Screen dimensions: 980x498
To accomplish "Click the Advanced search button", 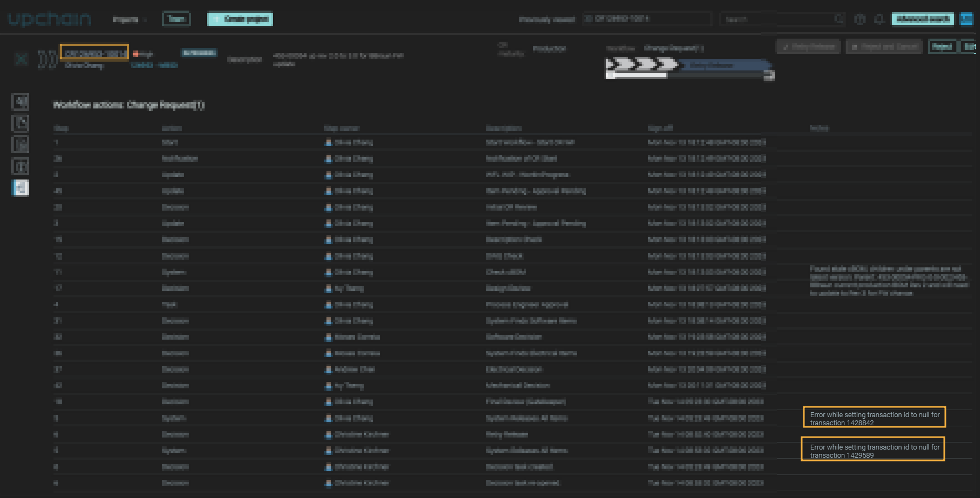I will (923, 19).
